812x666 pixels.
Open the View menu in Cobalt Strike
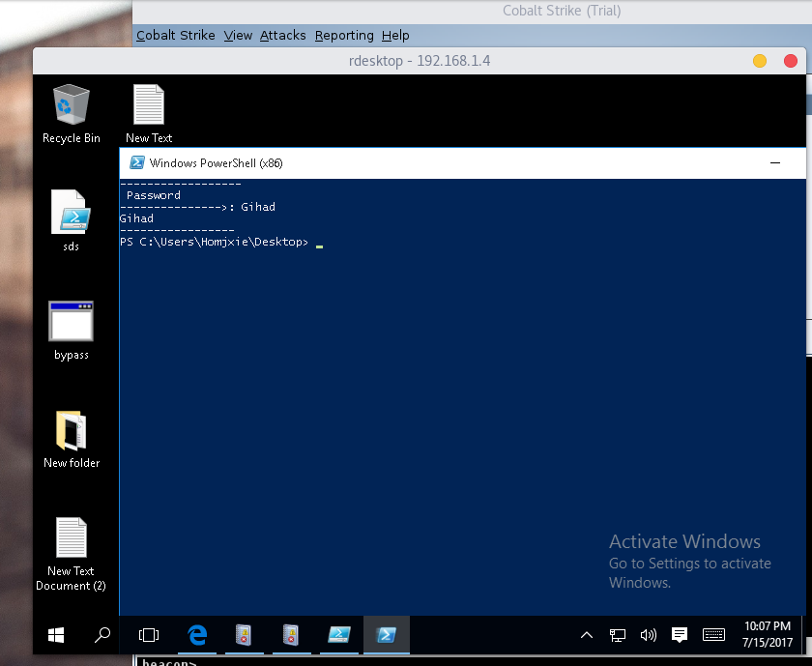pos(238,35)
